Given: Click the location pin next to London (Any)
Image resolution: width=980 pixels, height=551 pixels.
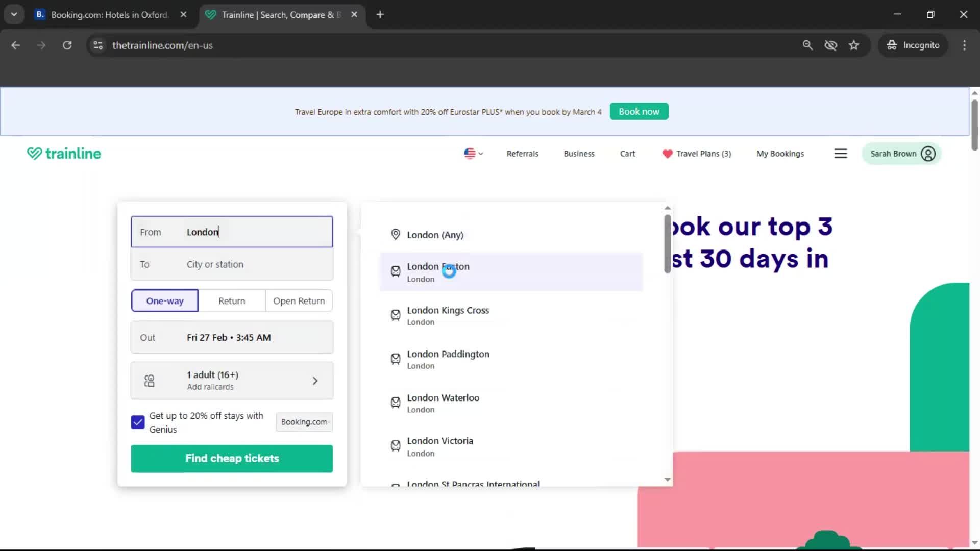Looking at the screenshot, I should (395, 234).
